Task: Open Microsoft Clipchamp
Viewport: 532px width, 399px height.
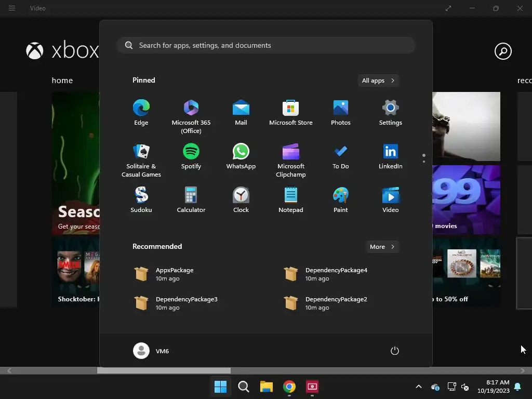Action: coord(291,160)
